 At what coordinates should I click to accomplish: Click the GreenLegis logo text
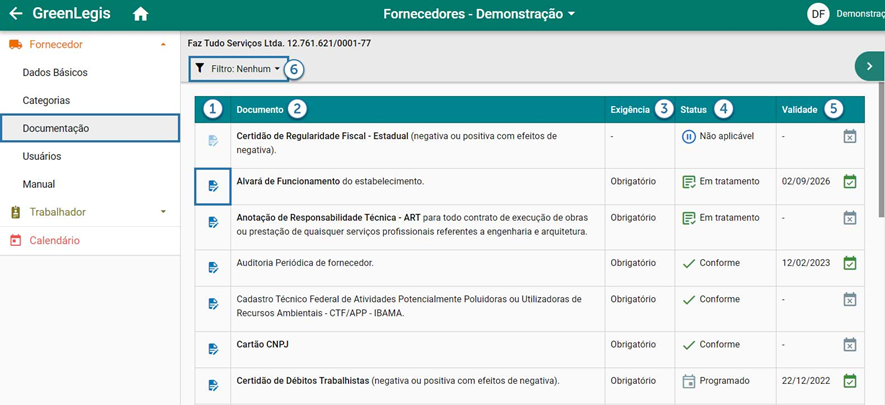(x=72, y=14)
